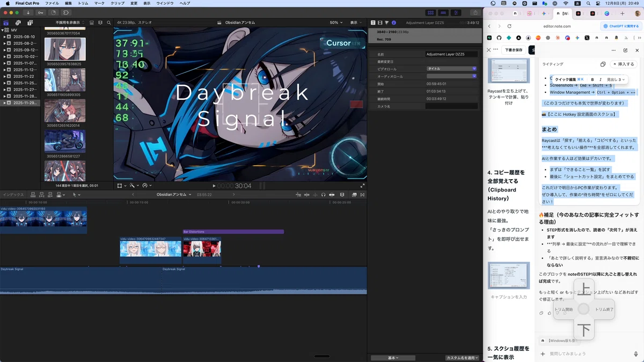Image resolution: width=644 pixels, height=362 pixels.
Task: Reload the editor.note.com page
Action: (x=509, y=26)
